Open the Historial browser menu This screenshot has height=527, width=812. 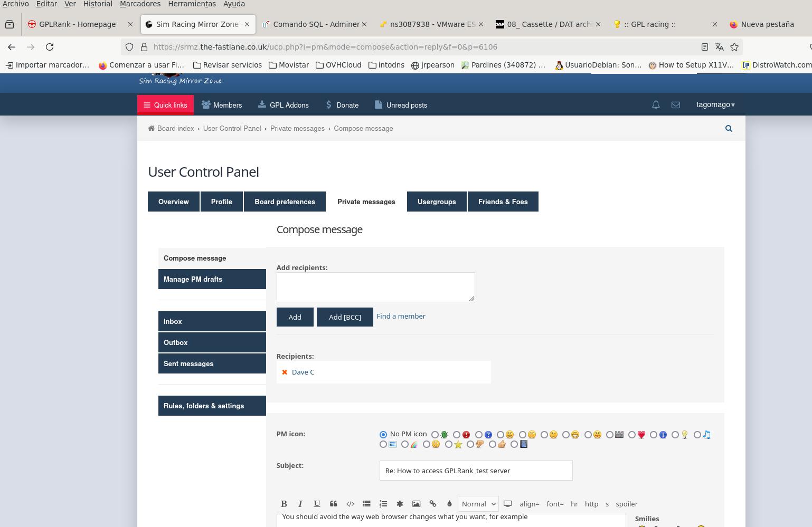point(98,4)
